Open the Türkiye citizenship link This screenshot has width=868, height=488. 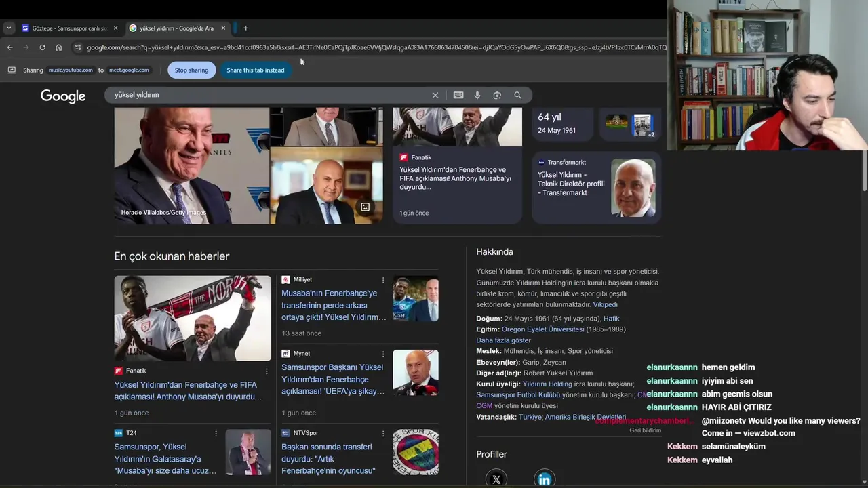coord(530,417)
